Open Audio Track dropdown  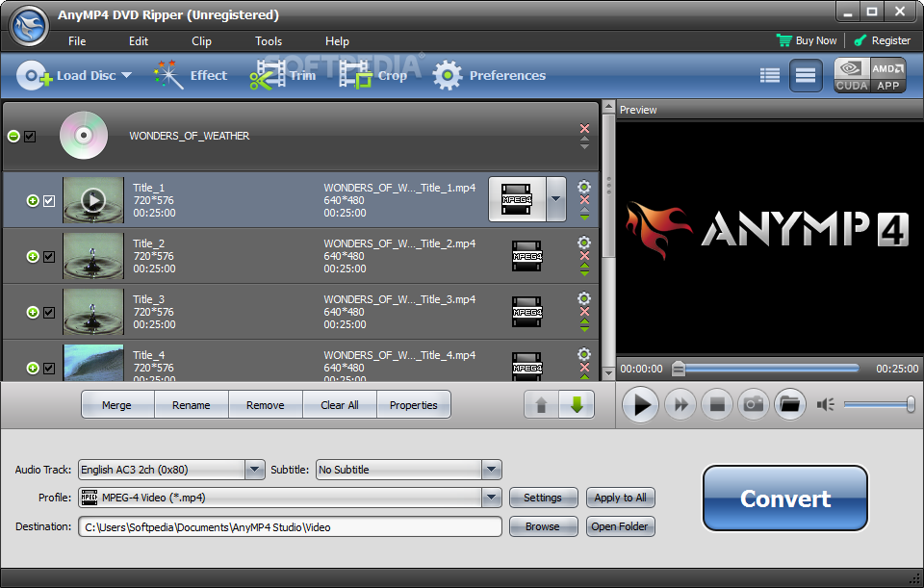pyautogui.click(x=254, y=470)
